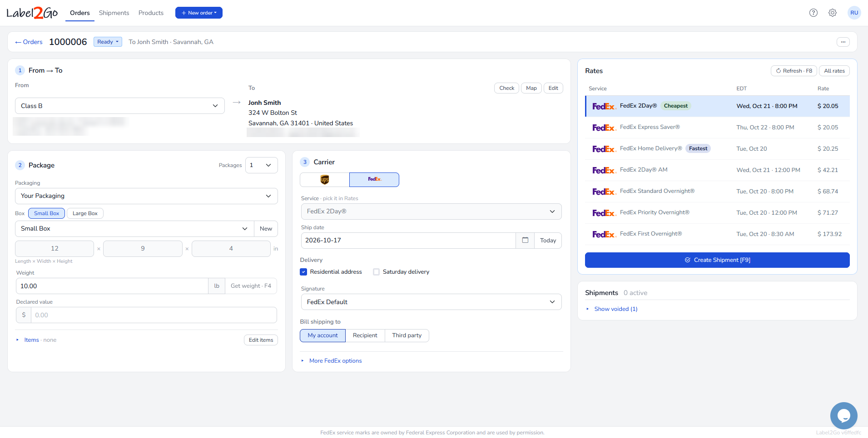The height and width of the screenshot is (438, 868).
Task: Select My account billing option
Action: tap(322, 335)
